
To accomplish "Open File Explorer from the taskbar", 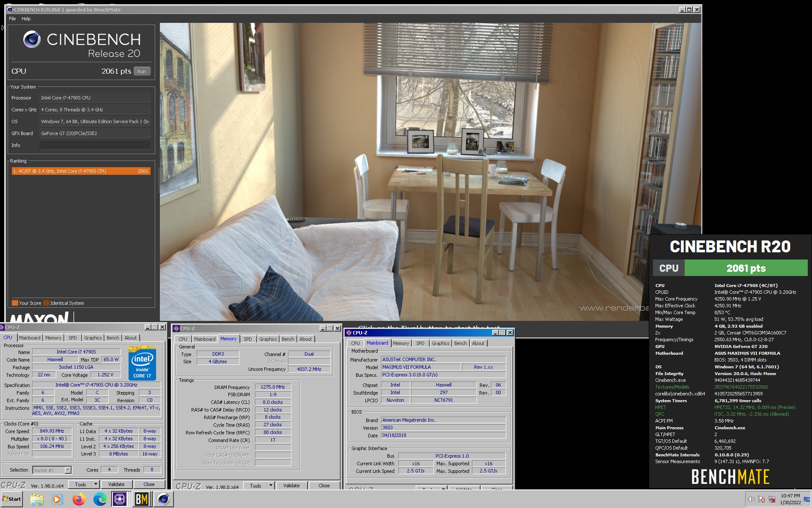I will (x=37, y=500).
